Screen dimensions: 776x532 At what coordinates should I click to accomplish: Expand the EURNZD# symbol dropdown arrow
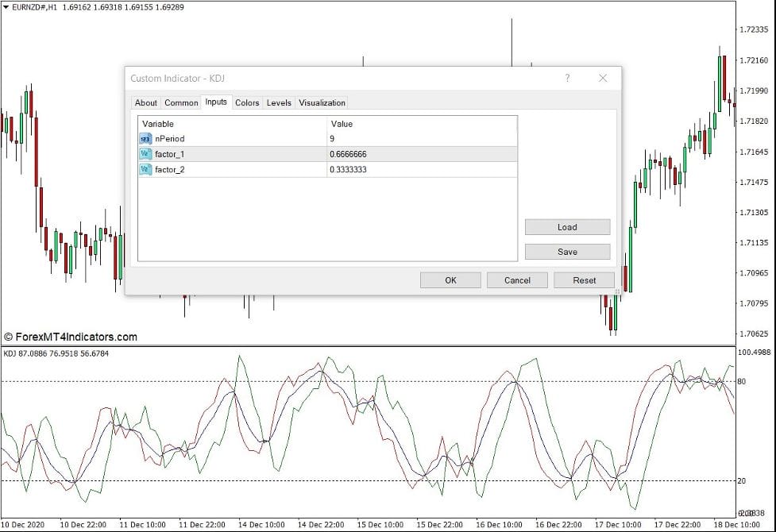(6, 6)
